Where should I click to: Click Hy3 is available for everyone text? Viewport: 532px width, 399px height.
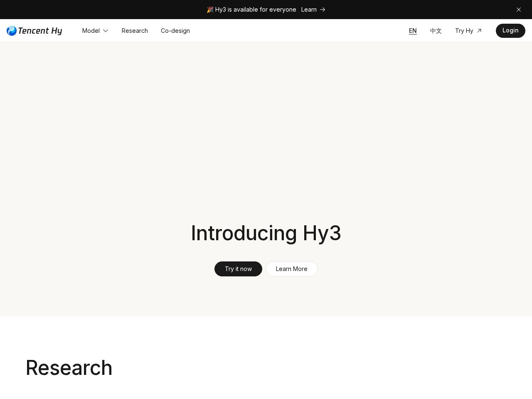click(x=256, y=10)
